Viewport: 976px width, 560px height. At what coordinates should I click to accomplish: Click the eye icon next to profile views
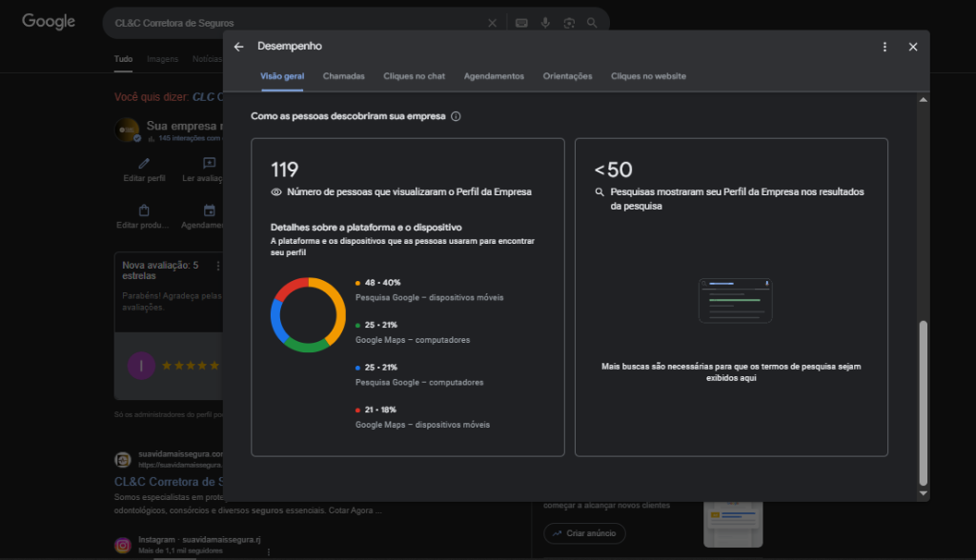(x=276, y=192)
